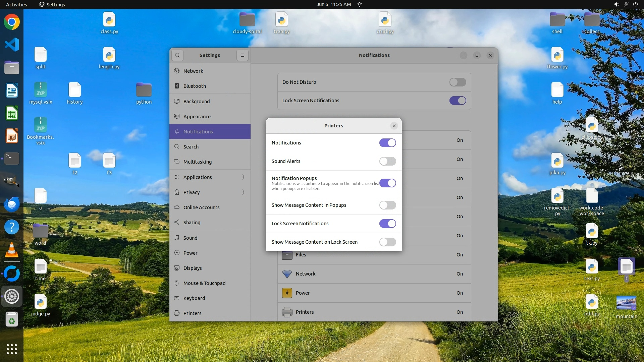Click the Power app icon in list
The image size is (644, 362).
tap(287, 293)
